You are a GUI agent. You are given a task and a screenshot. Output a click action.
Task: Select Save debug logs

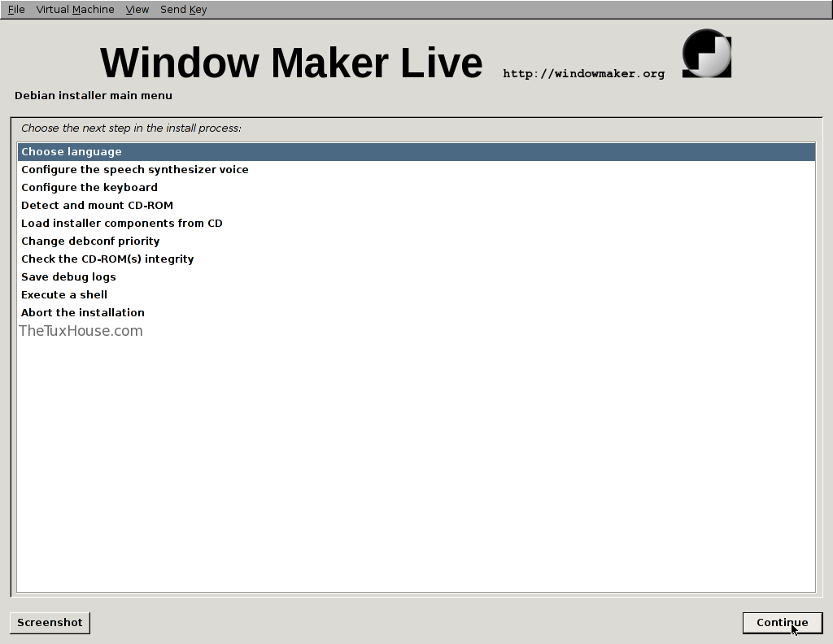pyautogui.click(x=416, y=277)
